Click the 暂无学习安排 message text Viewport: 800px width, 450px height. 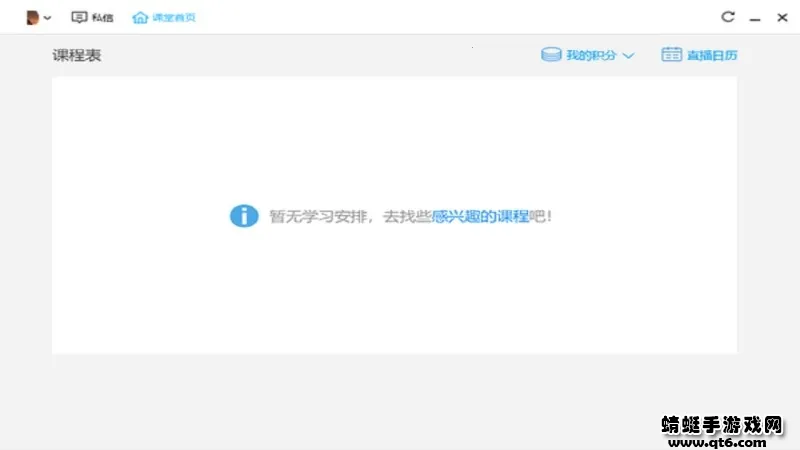tap(318, 216)
